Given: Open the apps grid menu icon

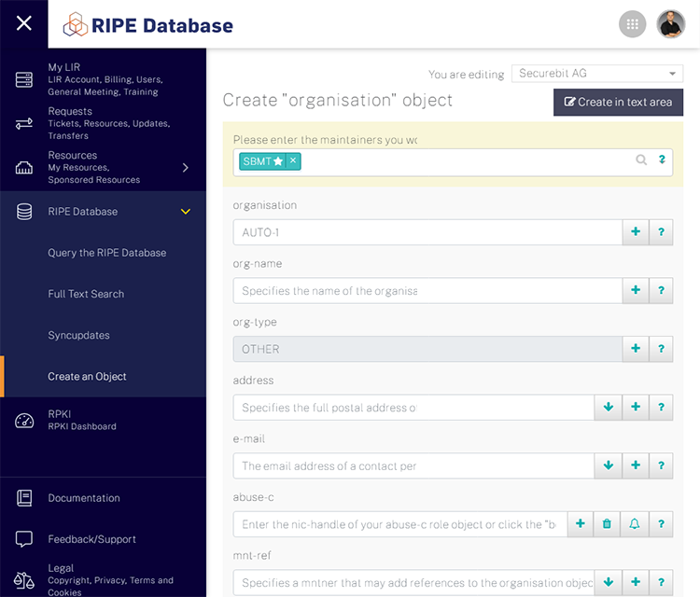Looking at the screenshot, I should point(633,24).
